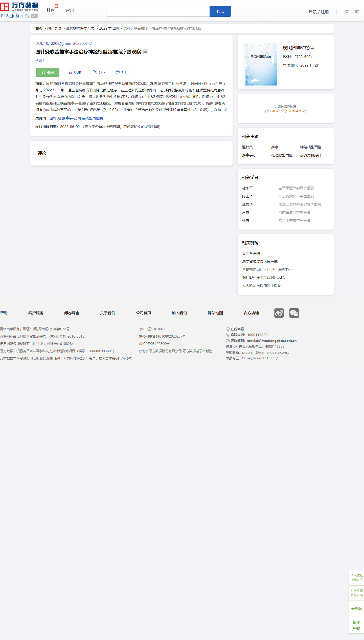
Task: Open 现代护理医学杂志 breadcrumb link
Action: (x=80, y=28)
